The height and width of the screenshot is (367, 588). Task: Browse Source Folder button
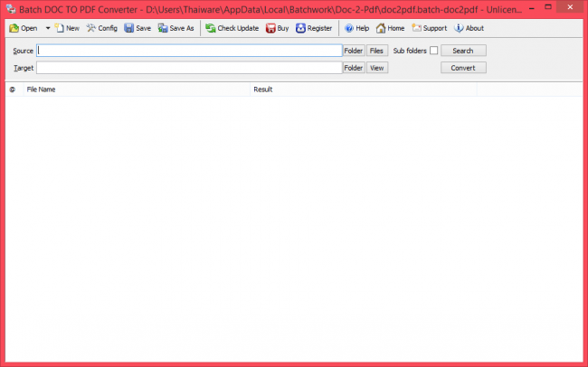(x=354, y=51)
